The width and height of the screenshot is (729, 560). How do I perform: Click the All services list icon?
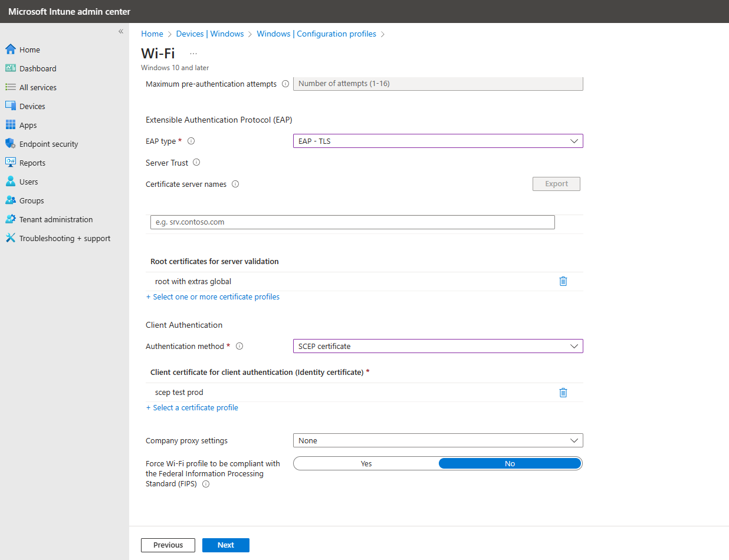[10, 87]
